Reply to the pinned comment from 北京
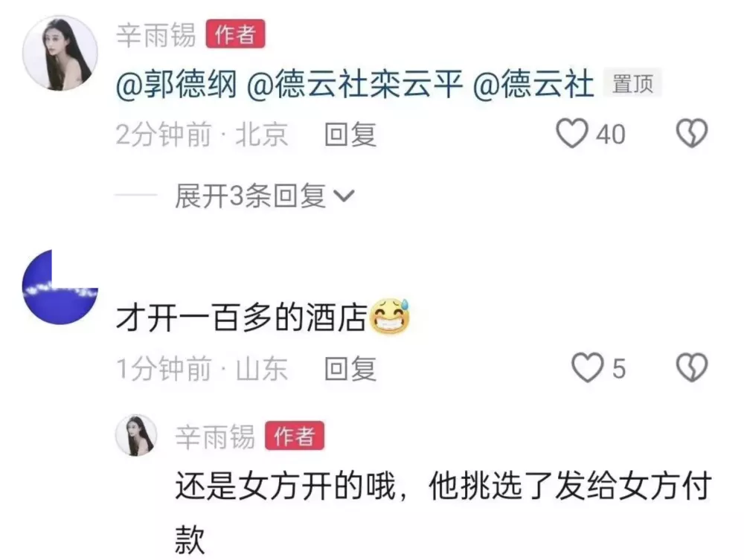This screenshot has width=744, height=560. tap(350, 134)
